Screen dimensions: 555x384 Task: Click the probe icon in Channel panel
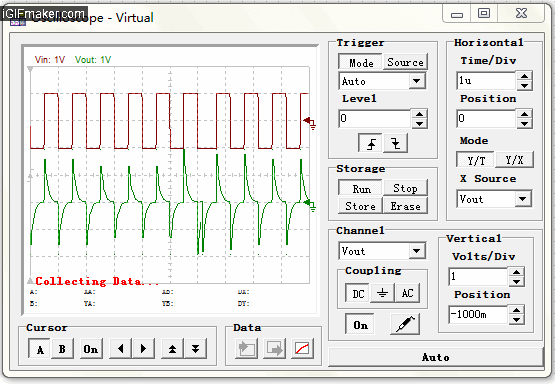(405, 324)
